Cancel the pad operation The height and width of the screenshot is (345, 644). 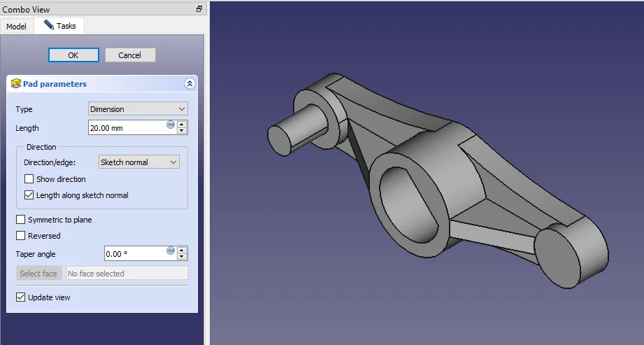129,55
